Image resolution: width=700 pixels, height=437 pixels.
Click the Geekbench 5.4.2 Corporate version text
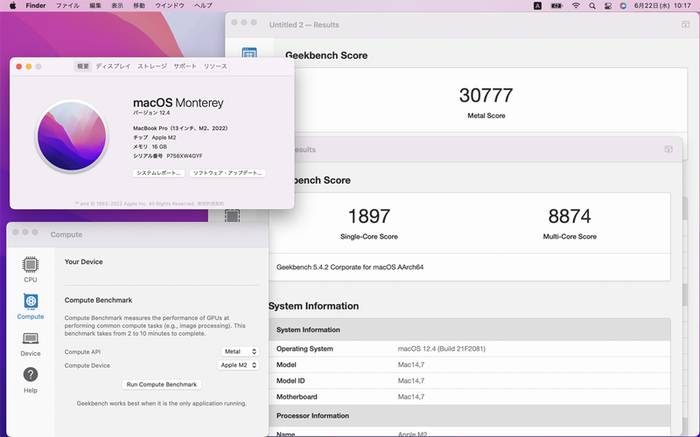tap(350, 267)
